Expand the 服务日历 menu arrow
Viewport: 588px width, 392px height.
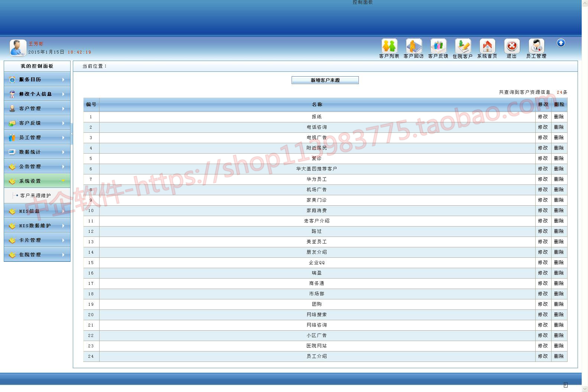coord(64,80)
